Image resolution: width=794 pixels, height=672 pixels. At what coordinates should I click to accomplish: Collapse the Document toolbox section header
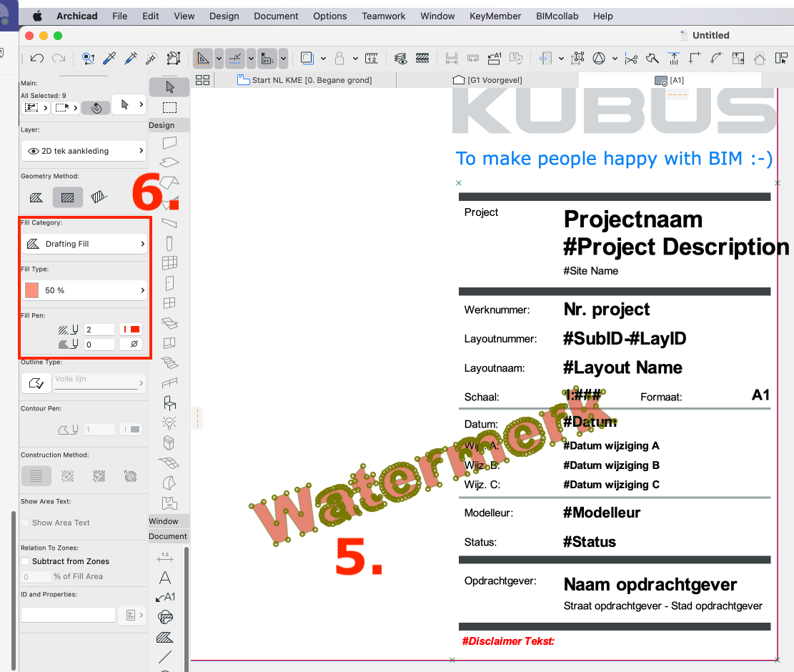[169, 536]
